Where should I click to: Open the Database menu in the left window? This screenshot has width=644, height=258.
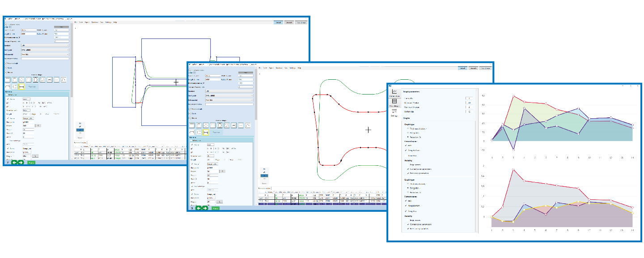95,22
